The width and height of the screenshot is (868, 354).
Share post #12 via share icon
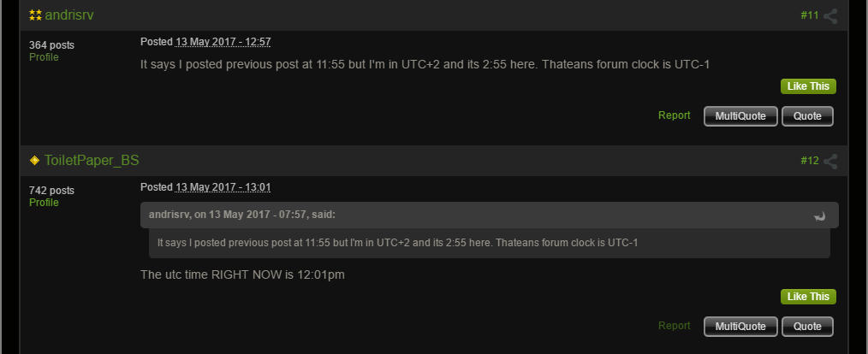coord(830,161)
